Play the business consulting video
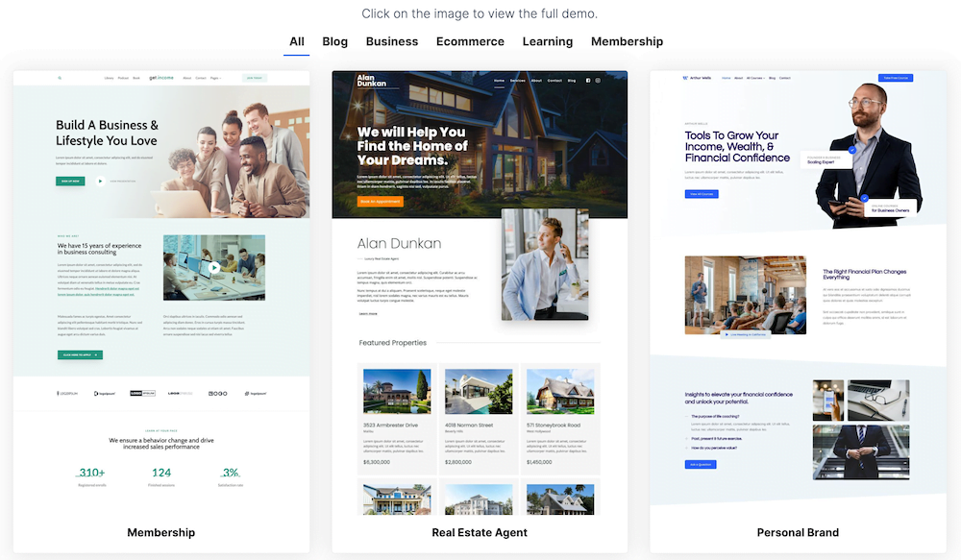This screenshot has width=961, height=560. [x=213, y=268]
